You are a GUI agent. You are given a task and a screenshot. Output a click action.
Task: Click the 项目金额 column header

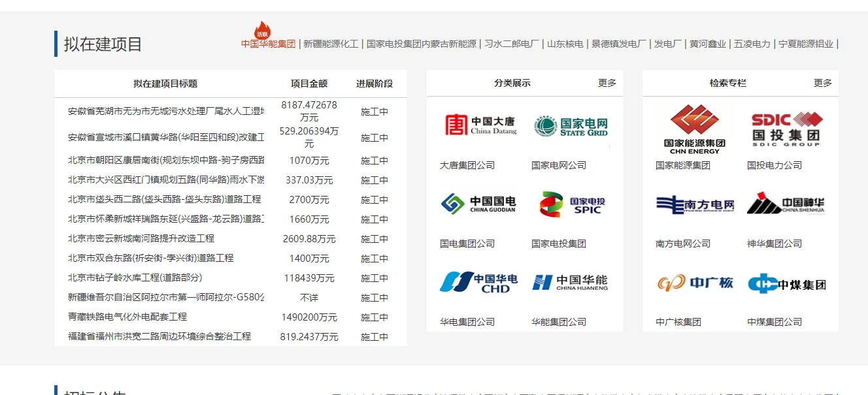pos(309,84)
